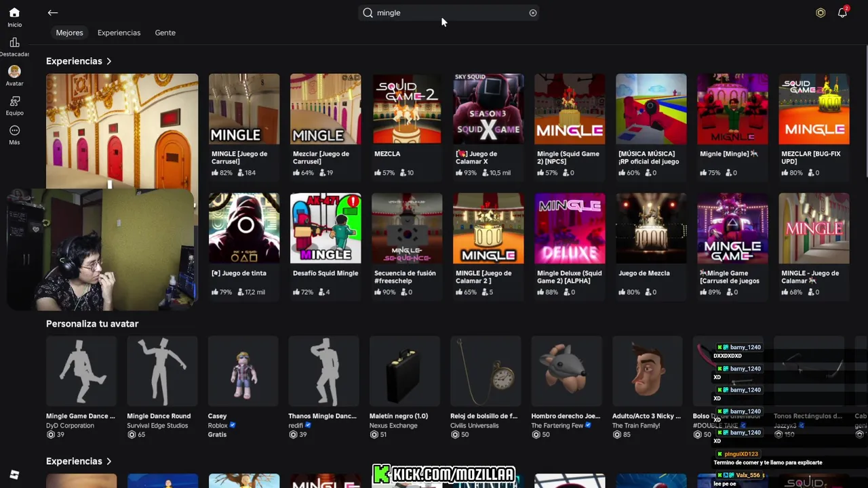868x488 pixels.
Task: Open DyD Corporation creator link
Action: click(70, 426)
